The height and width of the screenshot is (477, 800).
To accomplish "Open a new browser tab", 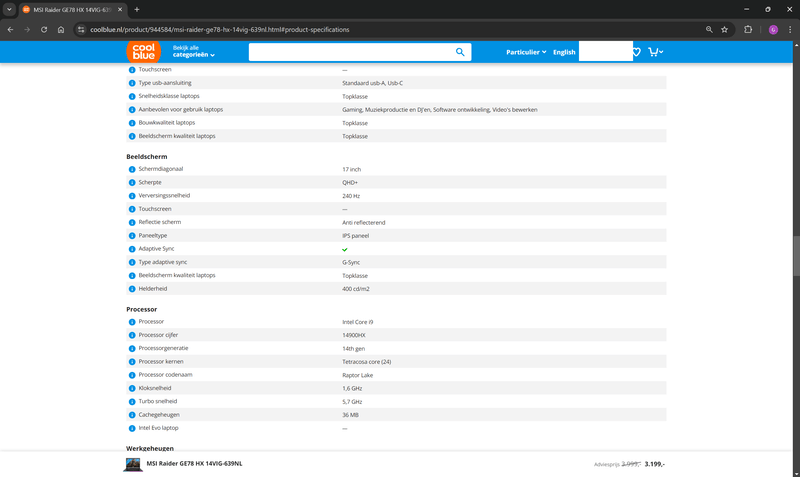I will (x=137, y=10).
